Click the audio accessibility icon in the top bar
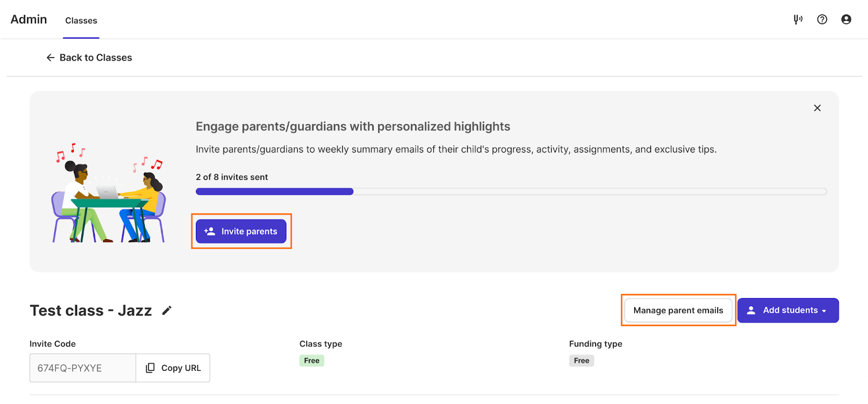Screen dimensions: 868x404 click(x=798, y=20)
